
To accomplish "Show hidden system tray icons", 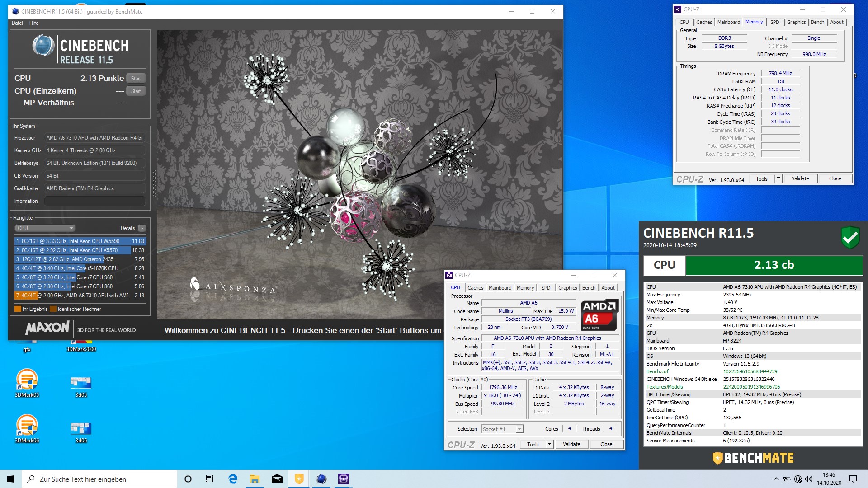I will 776,479.
